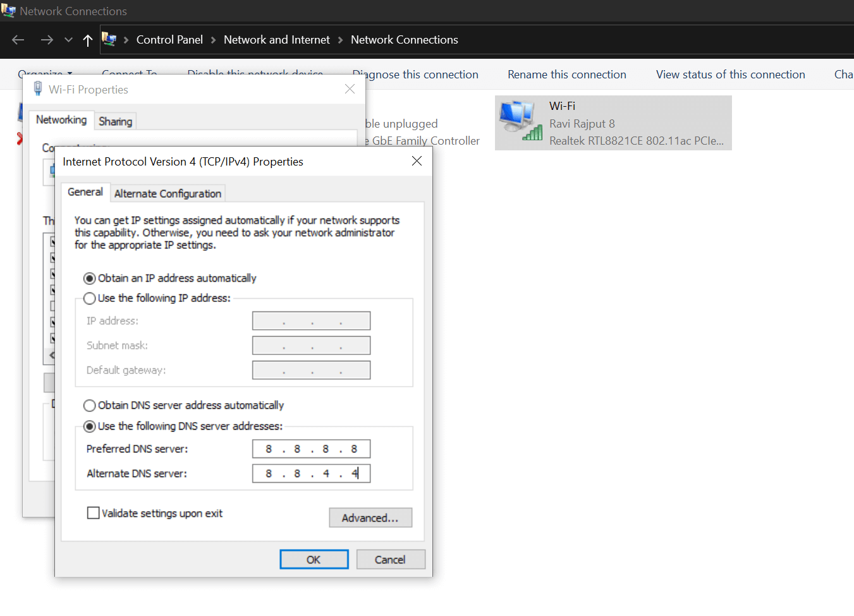Click Rename this connection in toolbar
Image resolution: width=854 pixels, height=616 pixels.
tap(566, 75)
